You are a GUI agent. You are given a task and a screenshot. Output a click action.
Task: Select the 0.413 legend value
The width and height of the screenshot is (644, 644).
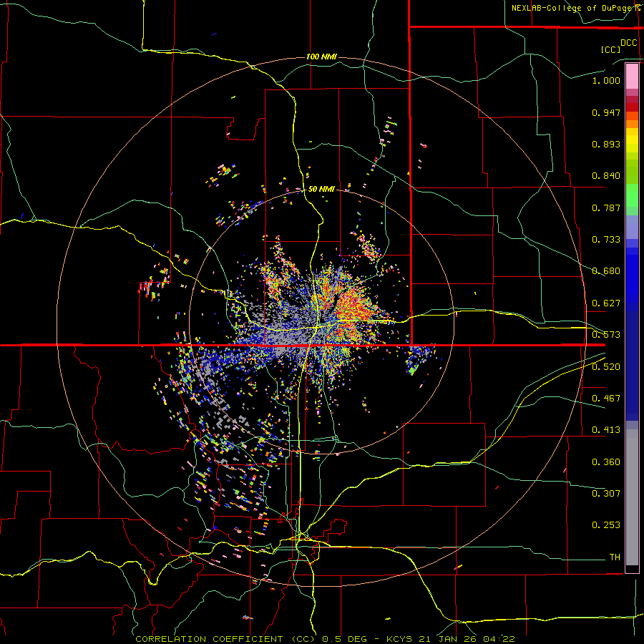[x=606, y=430]
